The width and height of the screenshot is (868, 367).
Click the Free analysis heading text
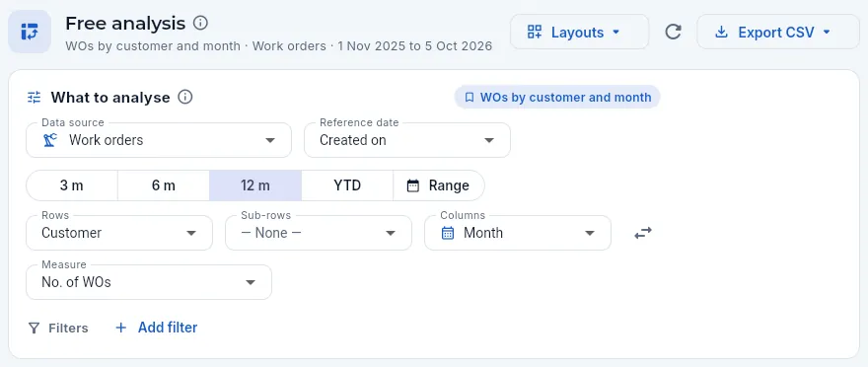point(125,24)
